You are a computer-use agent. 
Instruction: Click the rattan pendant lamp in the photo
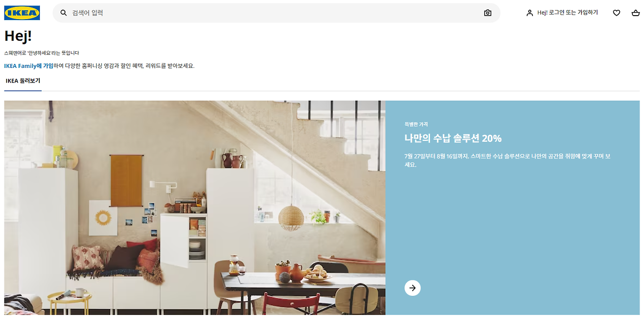tap(291, 218)
